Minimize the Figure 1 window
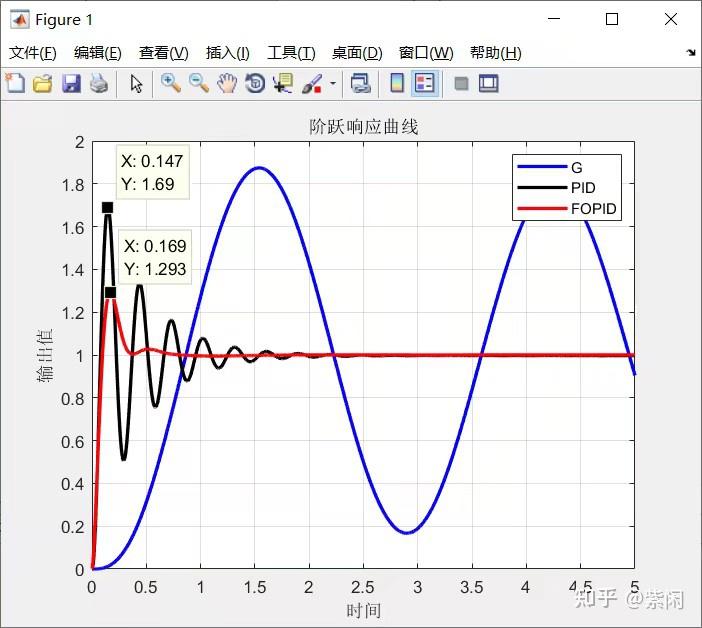The width and height of the screenshot is (702, 628). tap(554, 19)
